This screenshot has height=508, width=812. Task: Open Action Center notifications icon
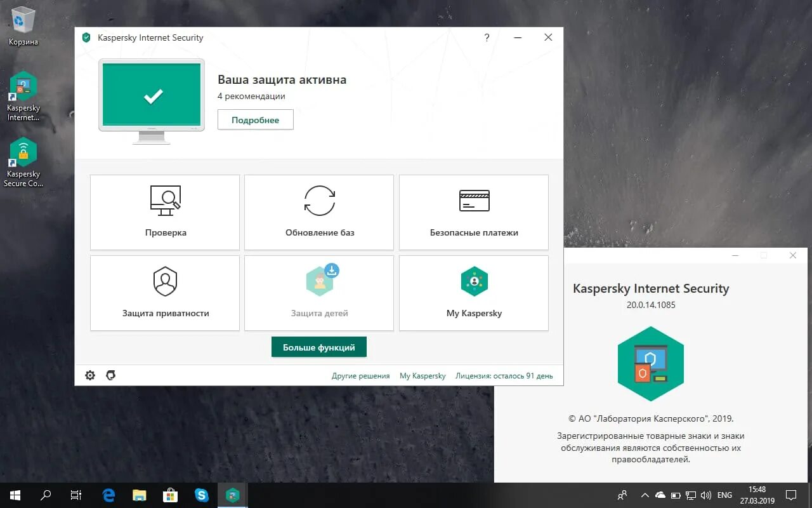click(x=792, y=495)
